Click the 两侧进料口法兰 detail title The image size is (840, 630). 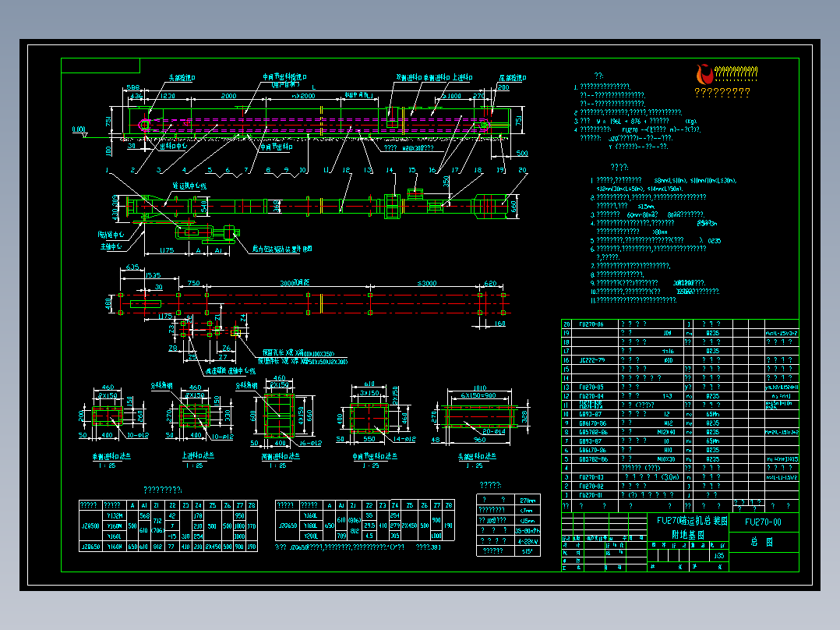click(281, 456)
